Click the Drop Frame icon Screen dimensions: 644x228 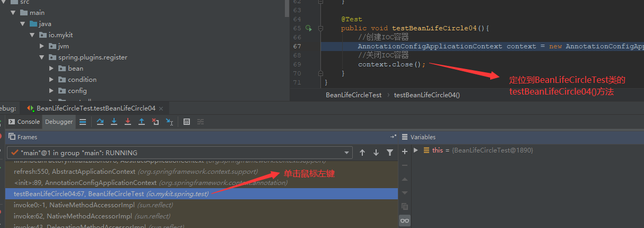[x=155, y=122]
